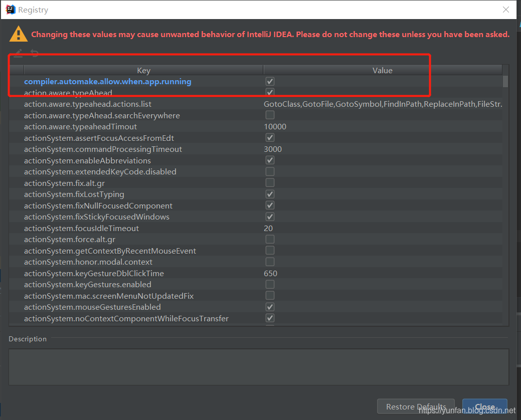Select the action.aware.typeaheadTimout key

80,126
